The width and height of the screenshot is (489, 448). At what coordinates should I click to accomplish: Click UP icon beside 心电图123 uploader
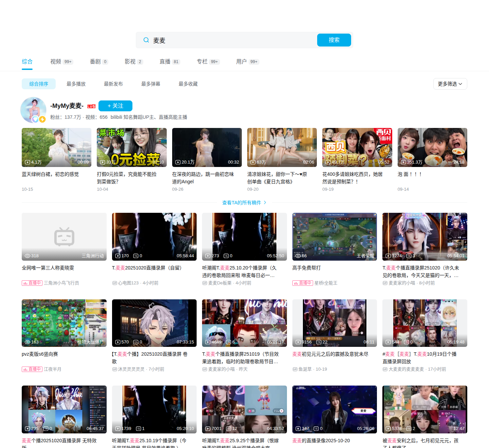pos(114,283)
